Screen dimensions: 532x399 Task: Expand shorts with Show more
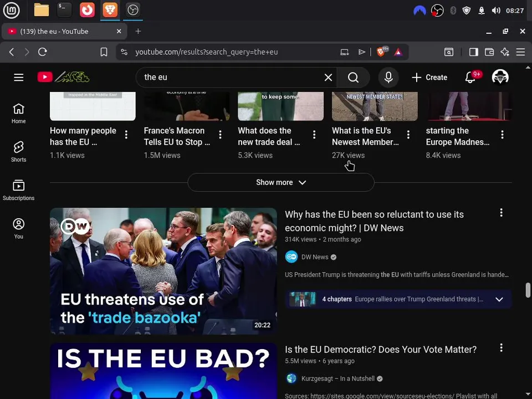pyautogui.click(x=281, y=182)
